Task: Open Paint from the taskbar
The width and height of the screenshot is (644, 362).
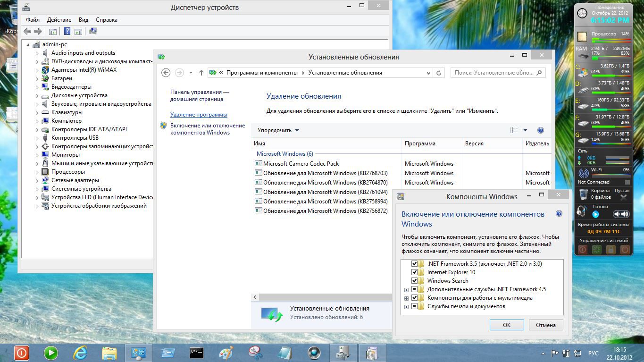Action: tap(226, 353)
